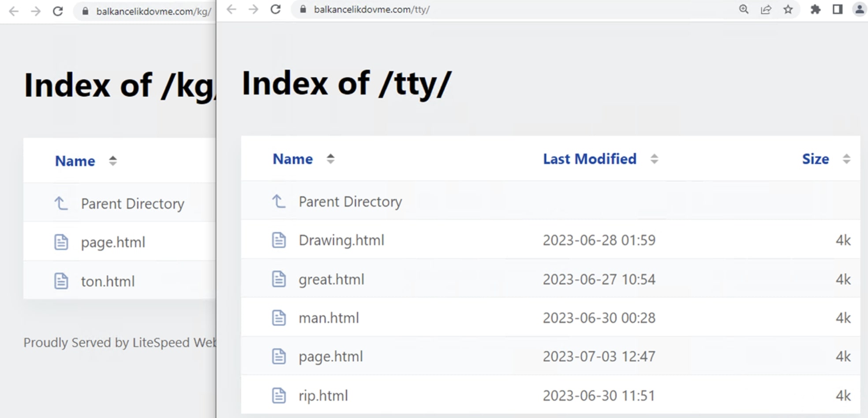Open the browser extensions puzzle icon

[816, 9]
